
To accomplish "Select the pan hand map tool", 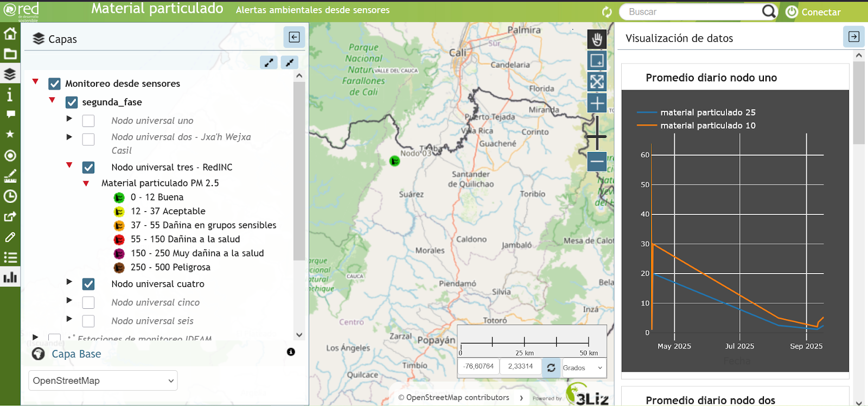I will 597,39.
